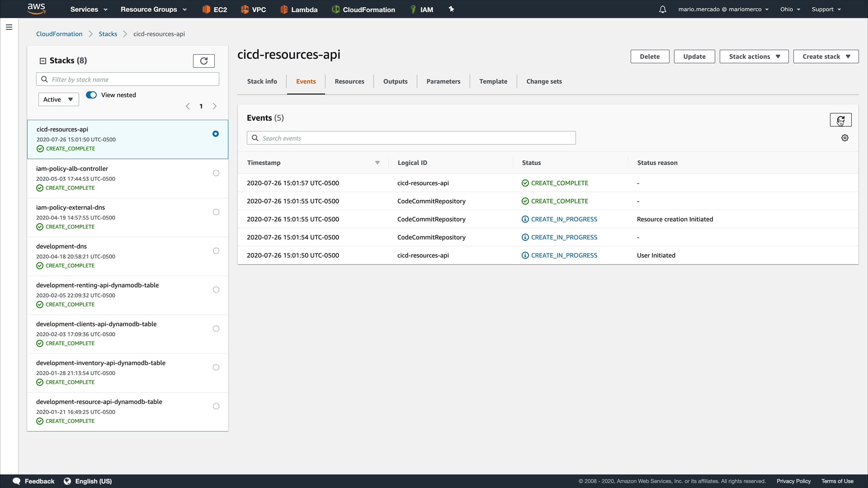Refresh the Events table
This screenshot has height=488, width=868.
coord(840,120)
